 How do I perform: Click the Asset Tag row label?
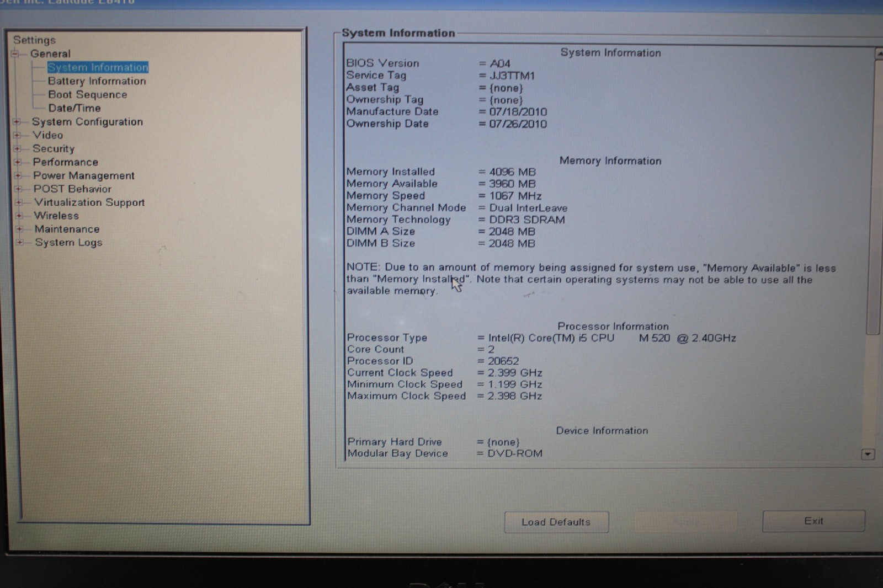[x=373, y=88]
